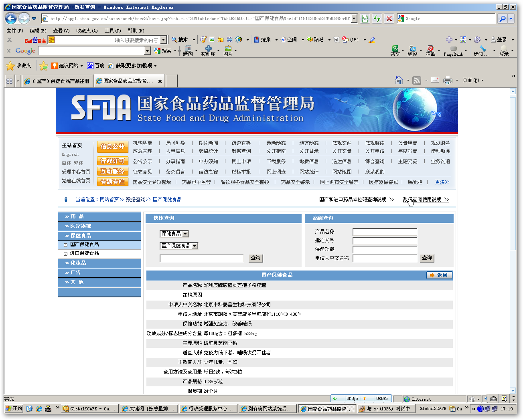Screen dimensions: 523x420
Task: Expand the 保健食品 category dropdown in 快速查询
Action: 185,234
